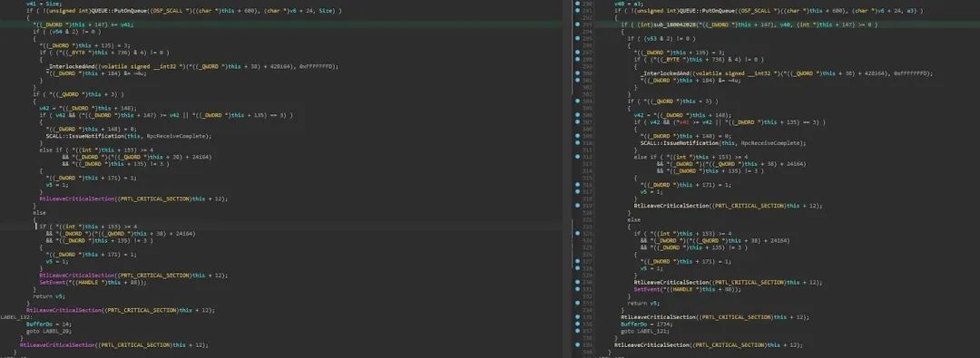Toggle breakpoint dot beside 'BufferDo = 1734' line
980x358 pixels.
[577, 324]
